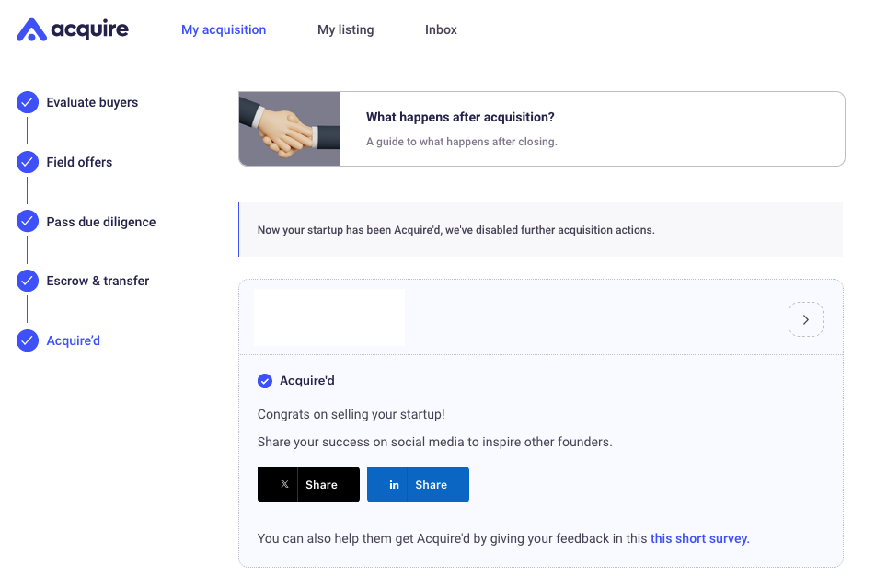Click the Pass due diligence checkmark icon

pos(28,221)
